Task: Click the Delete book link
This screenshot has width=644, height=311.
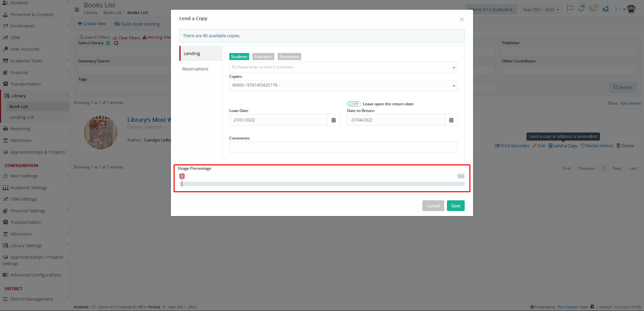Action: pyautogui.click(x=625, y=146)
